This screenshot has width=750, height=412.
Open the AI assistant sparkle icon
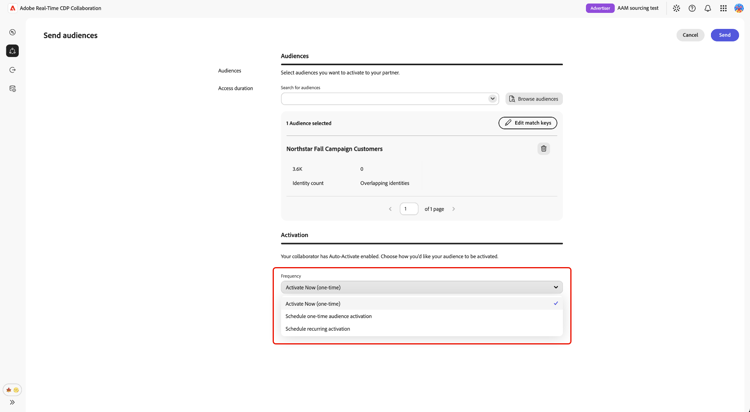click(676, 8)
